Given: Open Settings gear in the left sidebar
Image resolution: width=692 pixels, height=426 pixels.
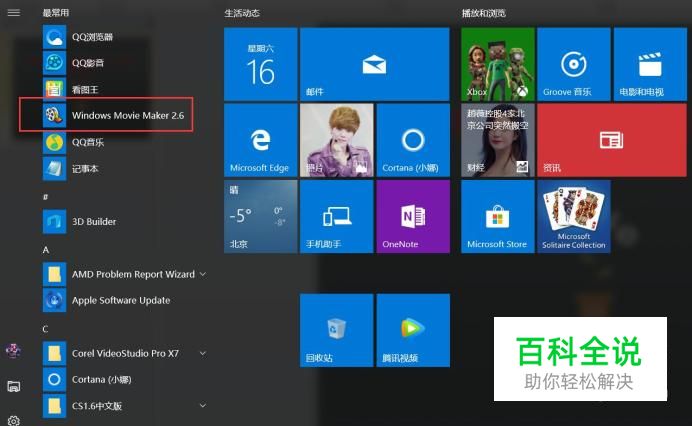Looking at the screenshot, I should (14, 421).
